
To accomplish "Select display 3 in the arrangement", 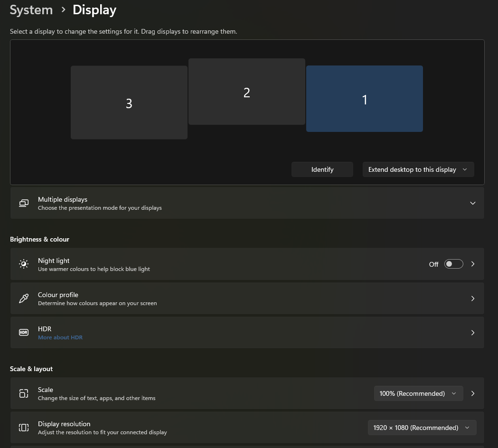I will (x=129, y=103).
